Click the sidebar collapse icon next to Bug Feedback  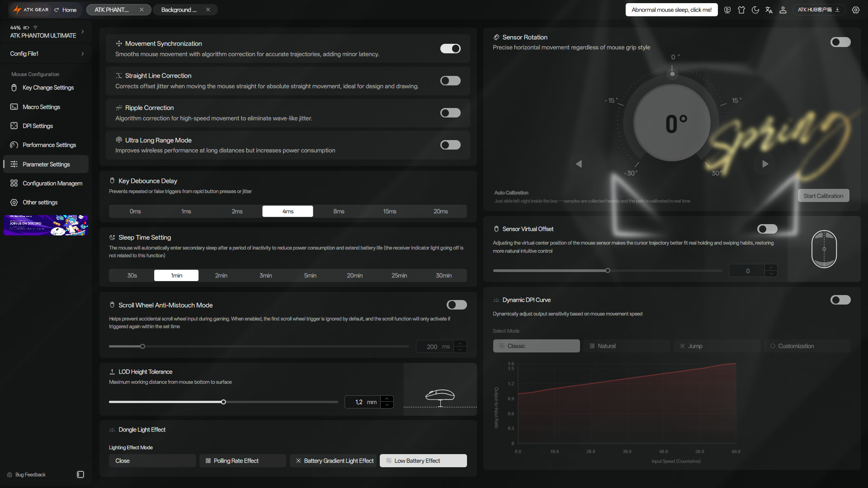(80, 474)
